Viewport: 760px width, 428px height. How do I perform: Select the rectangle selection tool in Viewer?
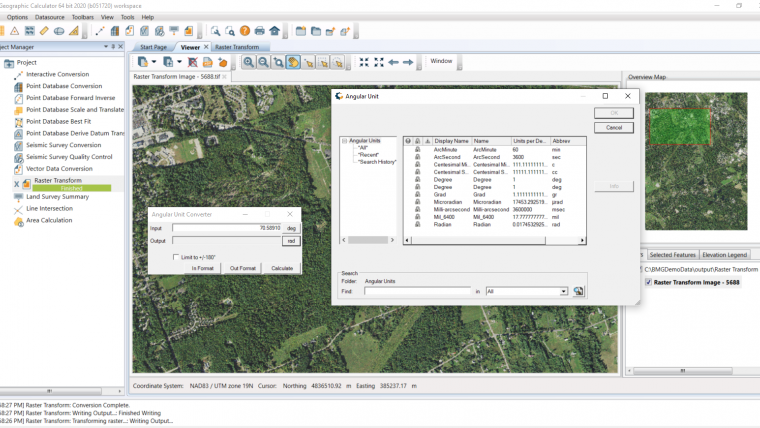click(x=323, y=62)
